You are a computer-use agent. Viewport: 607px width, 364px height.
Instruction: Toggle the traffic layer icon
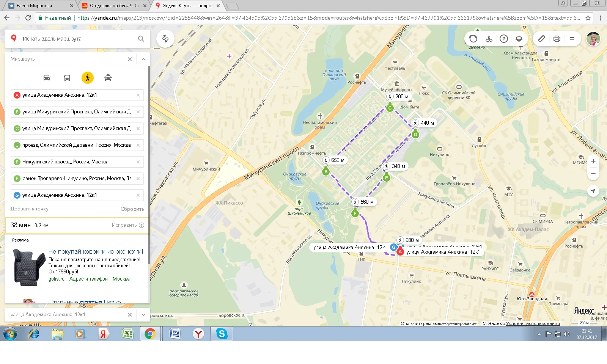pyautogui.click(x=473, y=39)
